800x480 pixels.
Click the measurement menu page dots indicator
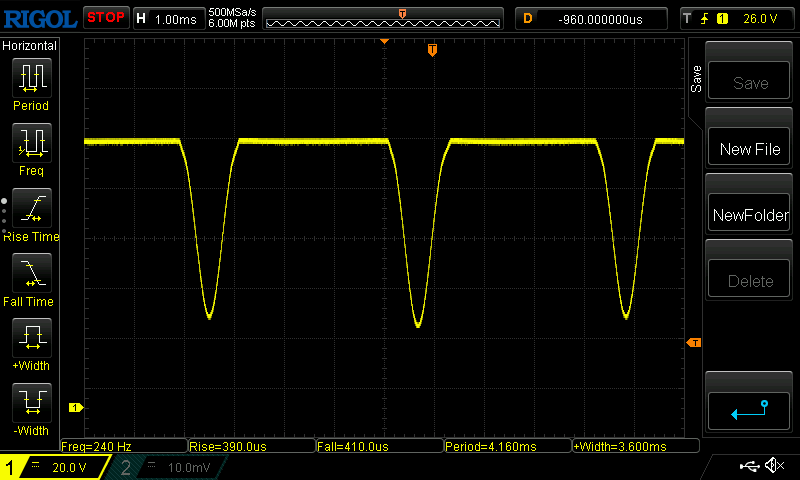point(4,216)
